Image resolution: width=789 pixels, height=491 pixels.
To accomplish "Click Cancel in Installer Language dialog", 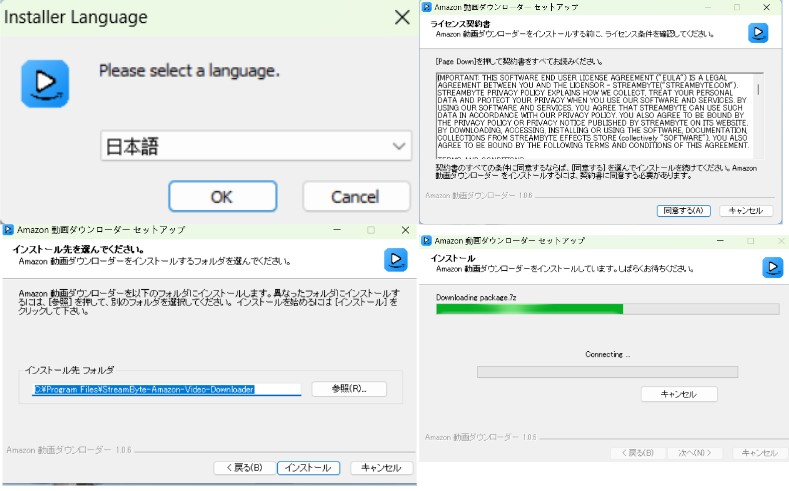I will 356,196.
